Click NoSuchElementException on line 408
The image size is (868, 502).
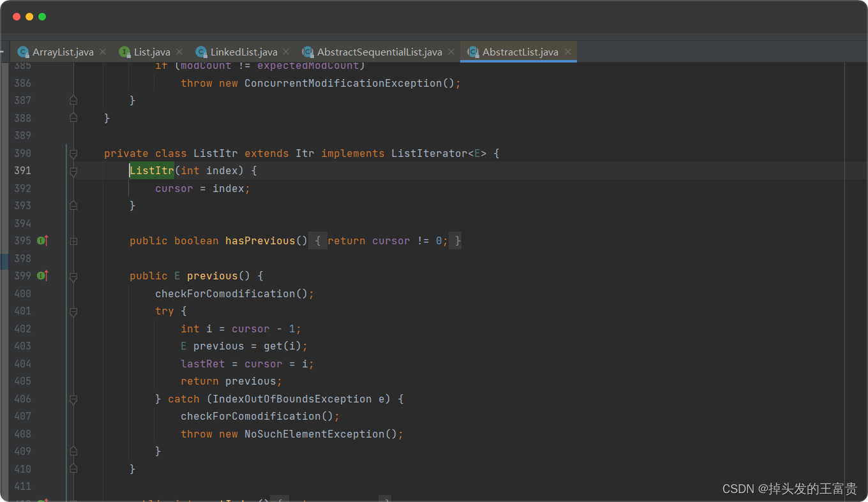[x=315, y=434]
